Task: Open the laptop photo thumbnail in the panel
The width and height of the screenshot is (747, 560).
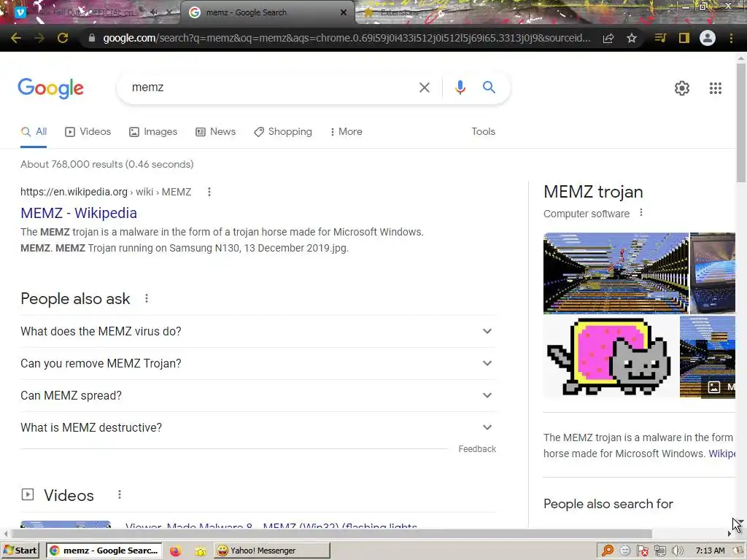Action: 713,273
